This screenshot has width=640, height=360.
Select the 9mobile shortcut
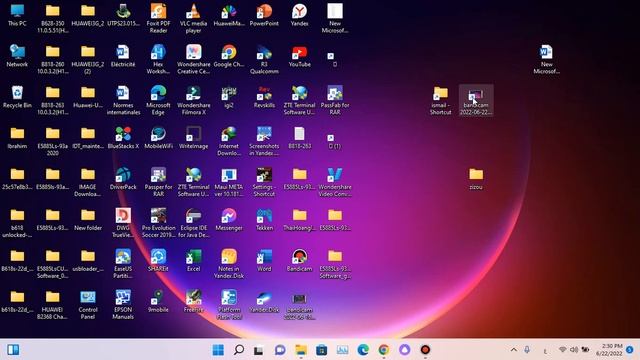click(158, 301)
